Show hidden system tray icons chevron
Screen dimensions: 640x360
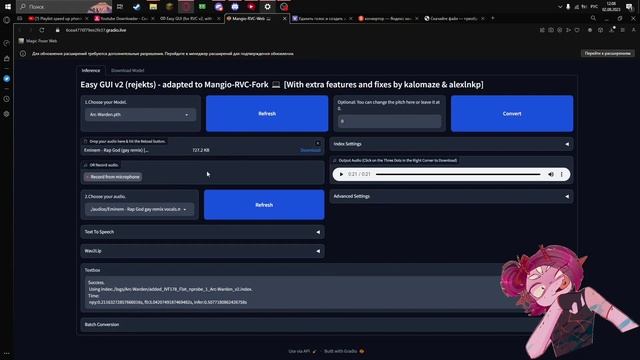(x=560, y=7)
